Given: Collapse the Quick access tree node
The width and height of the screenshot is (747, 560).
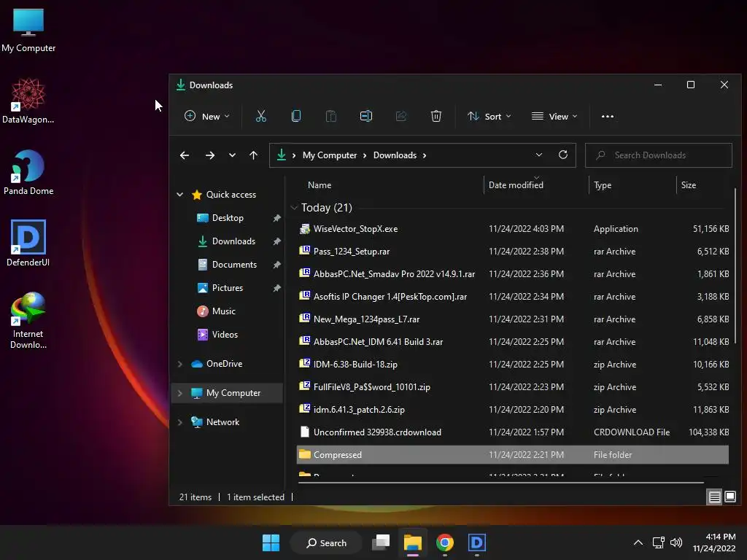Looking at the screenshot, I should point(180,194).
